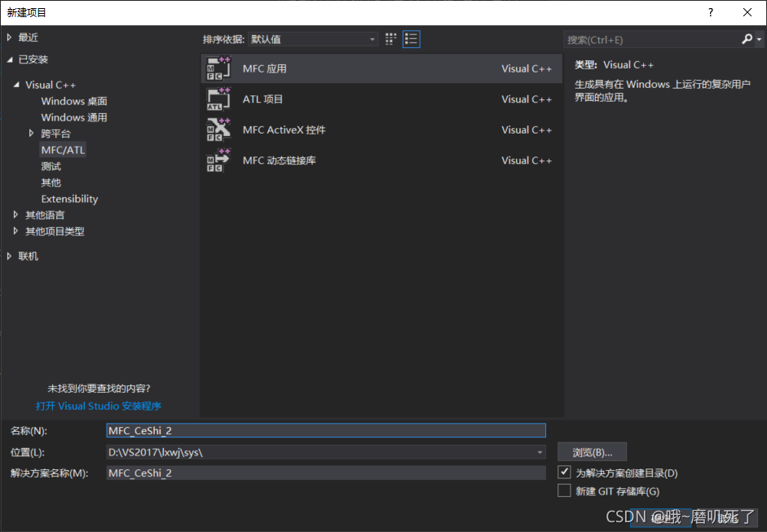The height and width of the screenshot is (532, 767).
Task: Switch to small icons grid view
Action: click(x=390, y=39)
